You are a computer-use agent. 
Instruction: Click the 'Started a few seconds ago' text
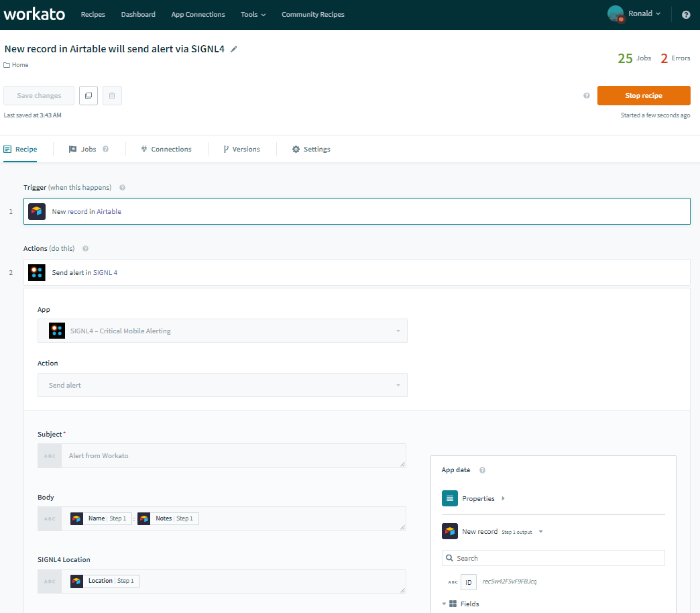(x=655, y=115)
